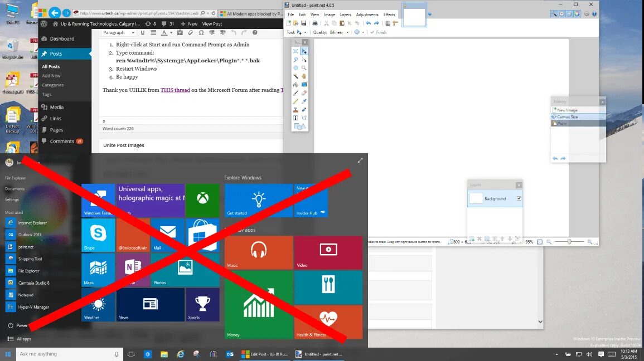The height and width of the screenshot is (361, 644).
Task: Toggle the Layers window button in paint.net
Action: click(x=569, y=14)
